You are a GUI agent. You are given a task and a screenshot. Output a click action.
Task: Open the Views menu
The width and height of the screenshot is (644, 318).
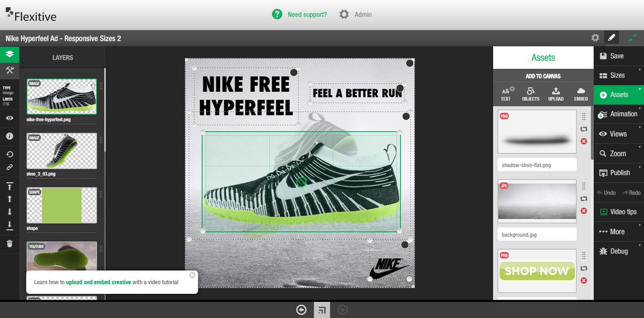click(x=618, y=134)
